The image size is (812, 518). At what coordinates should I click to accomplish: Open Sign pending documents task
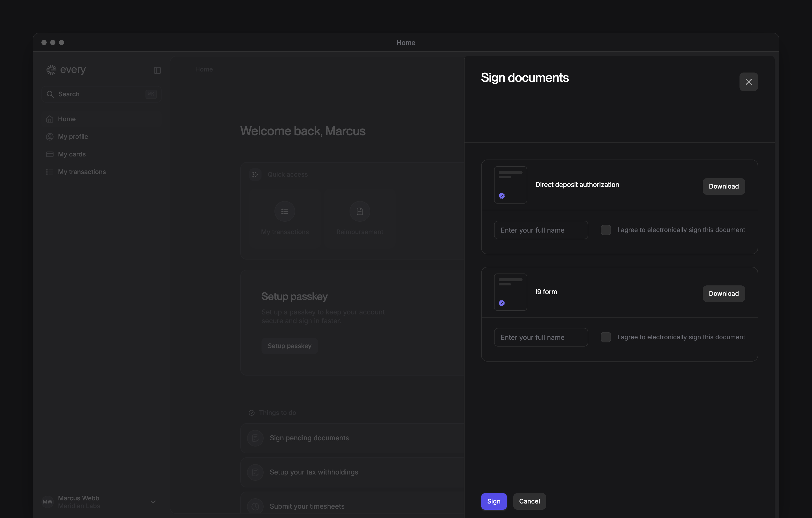click(352, 438)
